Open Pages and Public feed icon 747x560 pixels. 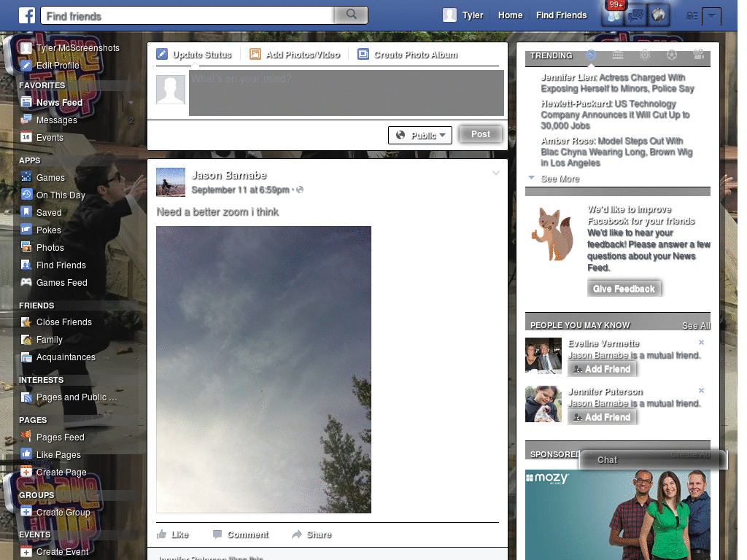pos(26,397)
